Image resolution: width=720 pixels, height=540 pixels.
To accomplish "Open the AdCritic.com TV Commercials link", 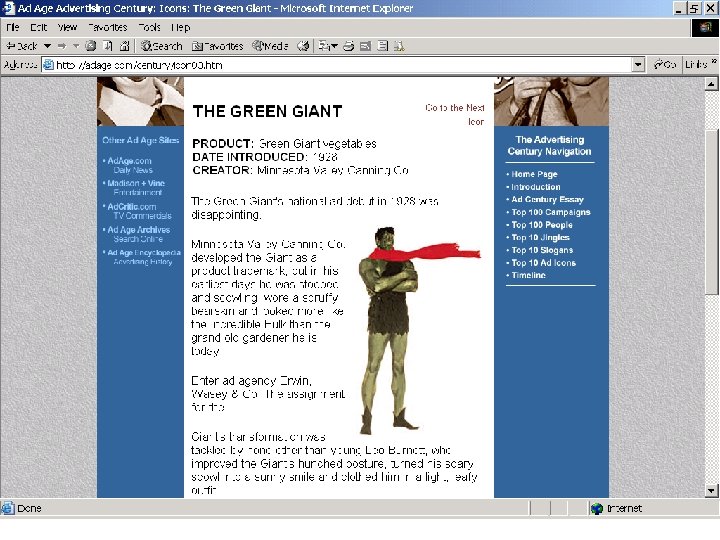I will [139, 211].
